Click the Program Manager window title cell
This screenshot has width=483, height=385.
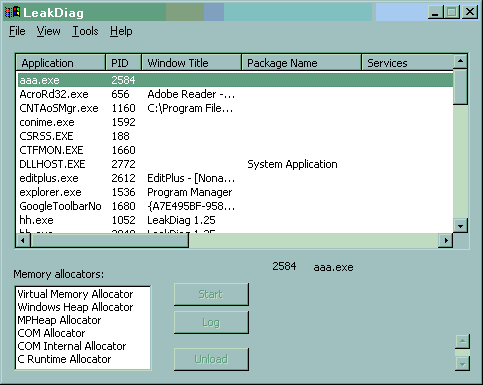pyautogui.click(x=189, y=192)
